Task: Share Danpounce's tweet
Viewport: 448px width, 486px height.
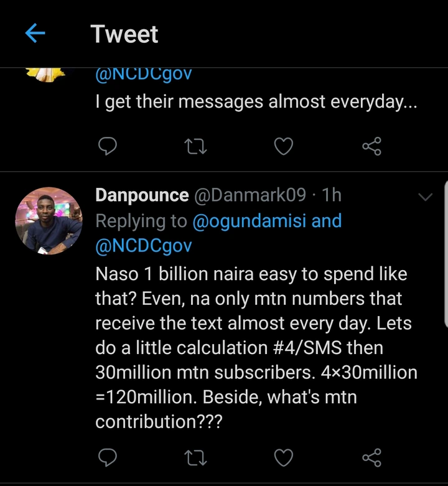Action: (371, 458)
